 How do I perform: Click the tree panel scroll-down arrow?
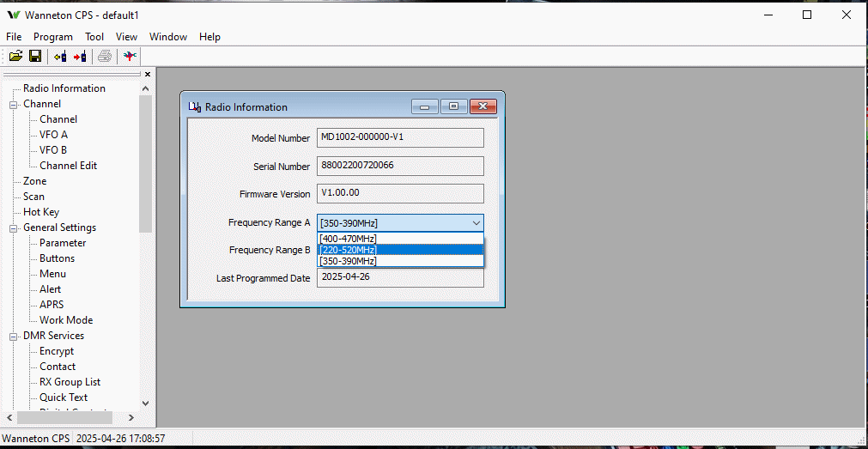click(146, 403)
